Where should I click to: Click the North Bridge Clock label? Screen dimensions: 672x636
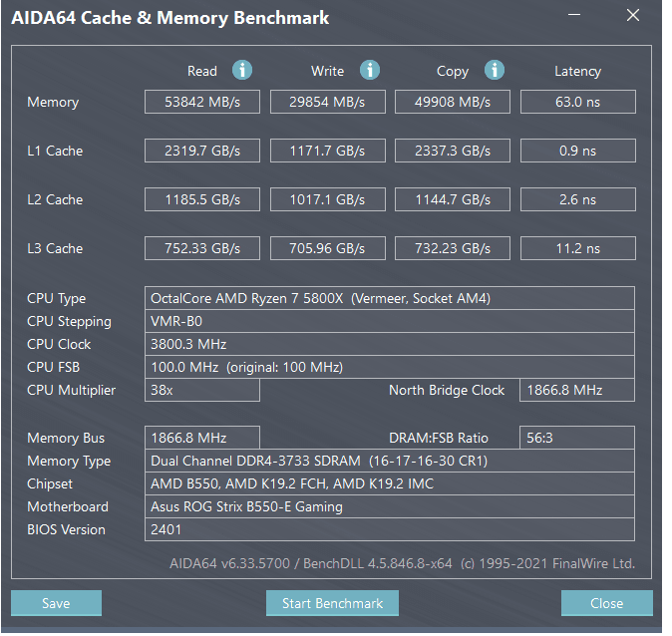447,391
